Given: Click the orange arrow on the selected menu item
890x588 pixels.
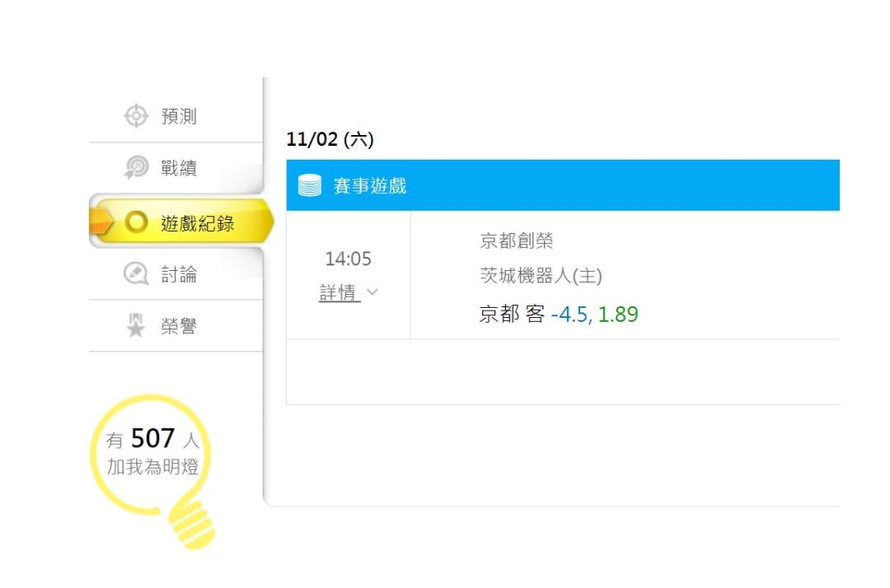Looking at the screenshot, I should click(x=100, y=222).
